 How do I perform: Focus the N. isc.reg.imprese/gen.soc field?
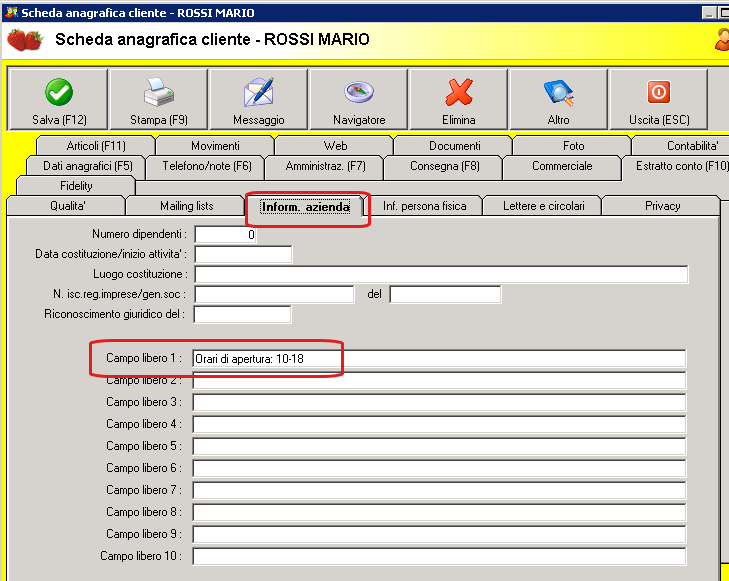click(274, 294)
